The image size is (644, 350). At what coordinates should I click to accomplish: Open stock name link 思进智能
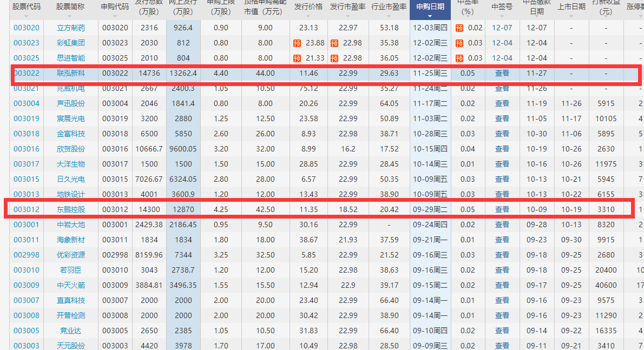point(71,58)
